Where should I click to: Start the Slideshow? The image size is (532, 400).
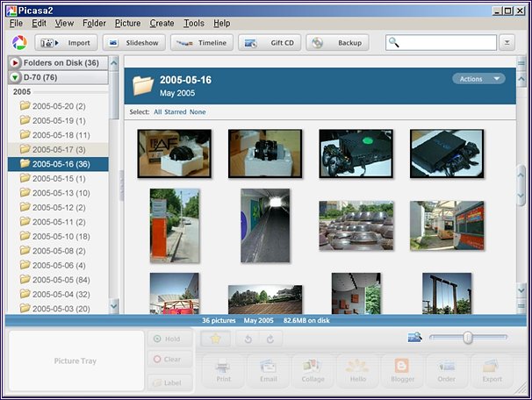pos(133,42)
